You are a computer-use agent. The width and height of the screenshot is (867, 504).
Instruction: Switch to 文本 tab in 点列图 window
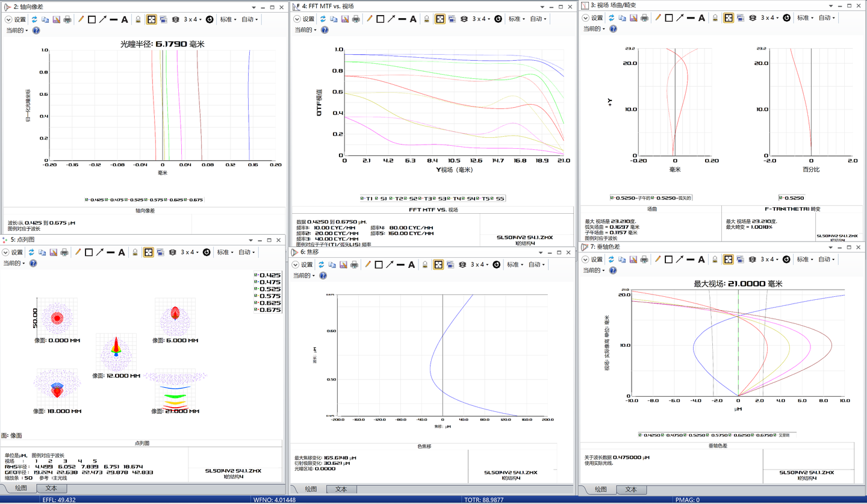point(51,488)
